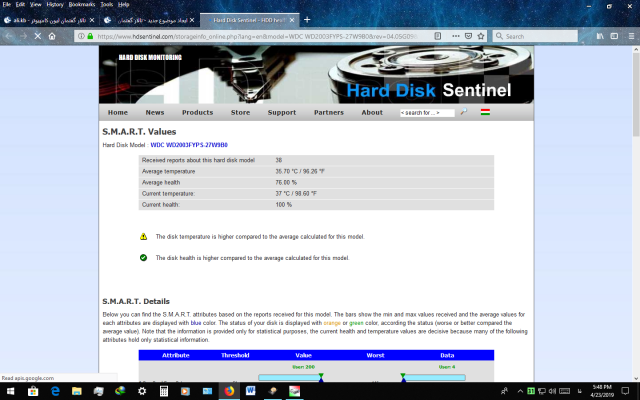Click the Firefox Search box
This screenshot has height=400, width=640.
click(535, 36)
